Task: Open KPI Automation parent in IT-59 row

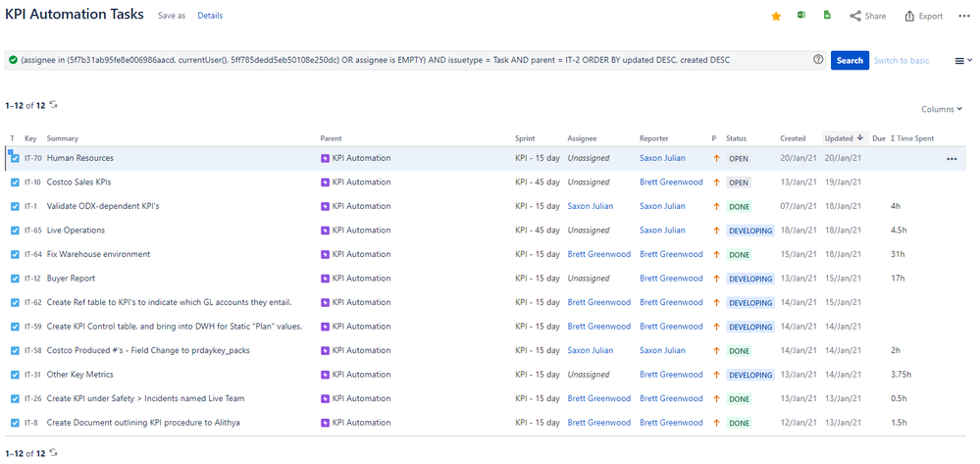Action: (x=361, y=327)
